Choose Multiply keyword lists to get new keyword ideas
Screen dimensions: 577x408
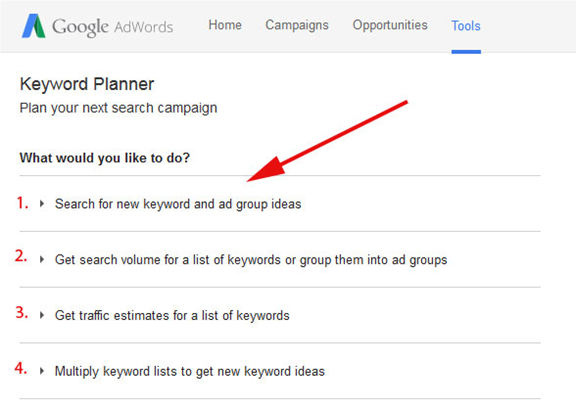coord(190,372)
